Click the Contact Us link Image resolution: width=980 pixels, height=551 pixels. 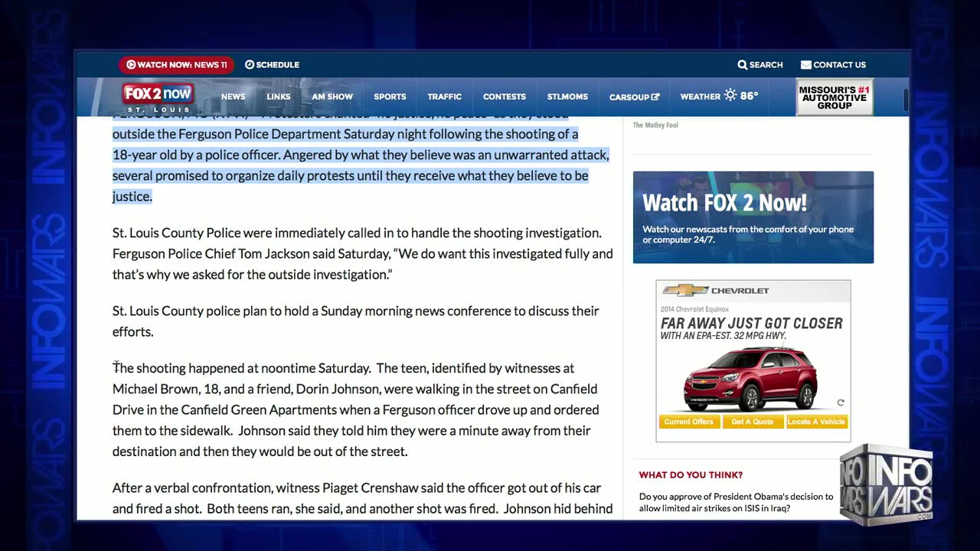tap(833, 65)
